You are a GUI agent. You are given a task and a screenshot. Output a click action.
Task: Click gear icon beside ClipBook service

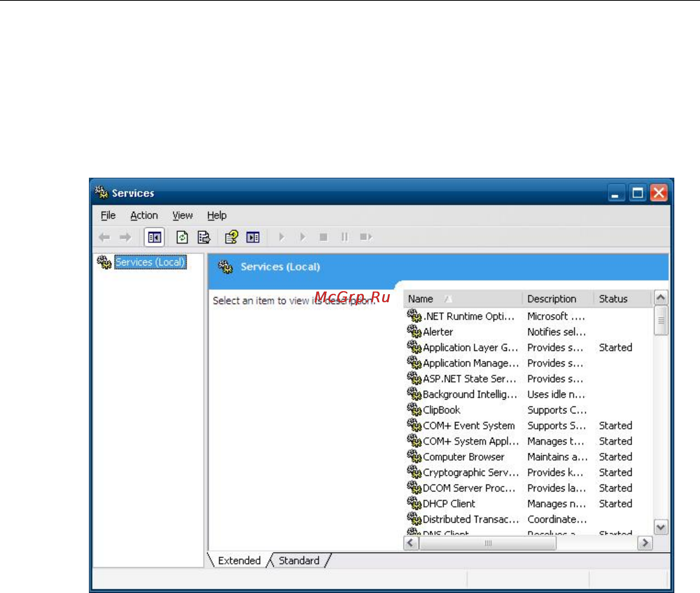(414, 410)
